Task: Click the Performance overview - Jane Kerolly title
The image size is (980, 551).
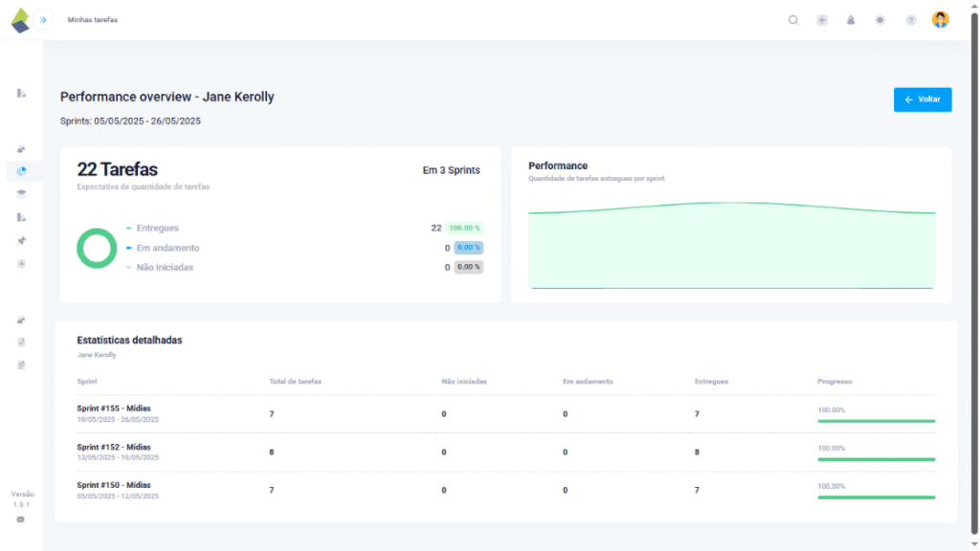Action: coord(167,97)
